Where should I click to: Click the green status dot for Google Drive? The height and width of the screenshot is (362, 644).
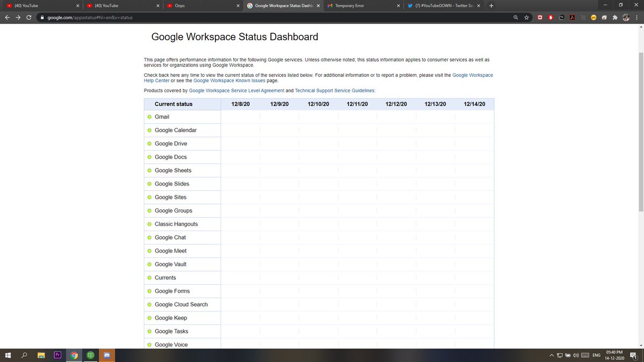pos(149,144)
